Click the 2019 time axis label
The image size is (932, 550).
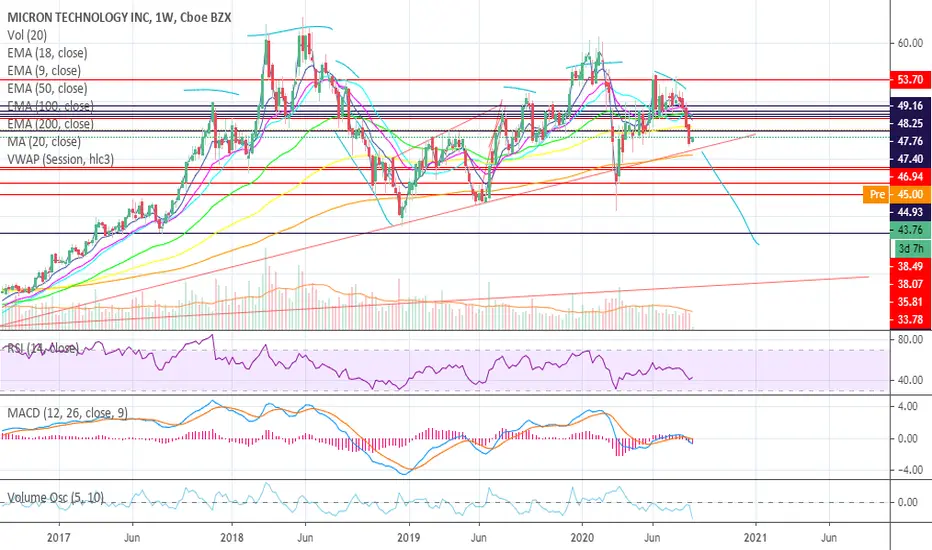pyautogui.click(x=408, y=538)
